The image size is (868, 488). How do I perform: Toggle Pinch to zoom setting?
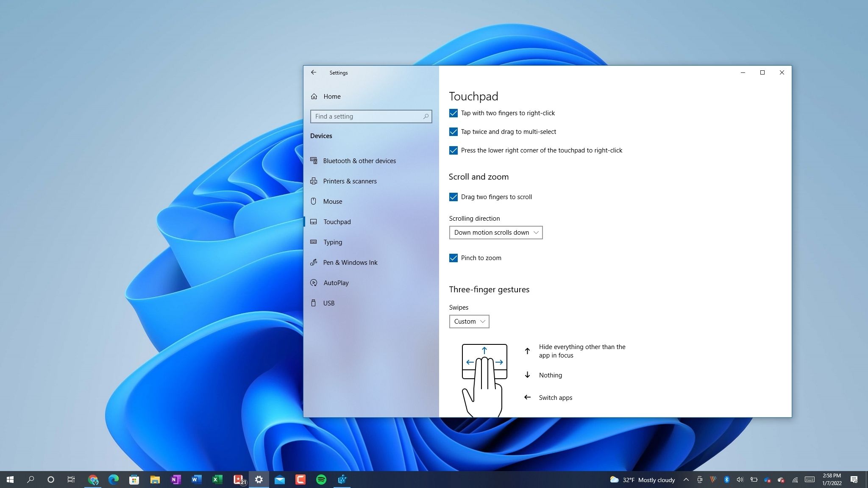pyautogui.click(x=453, y=258)
